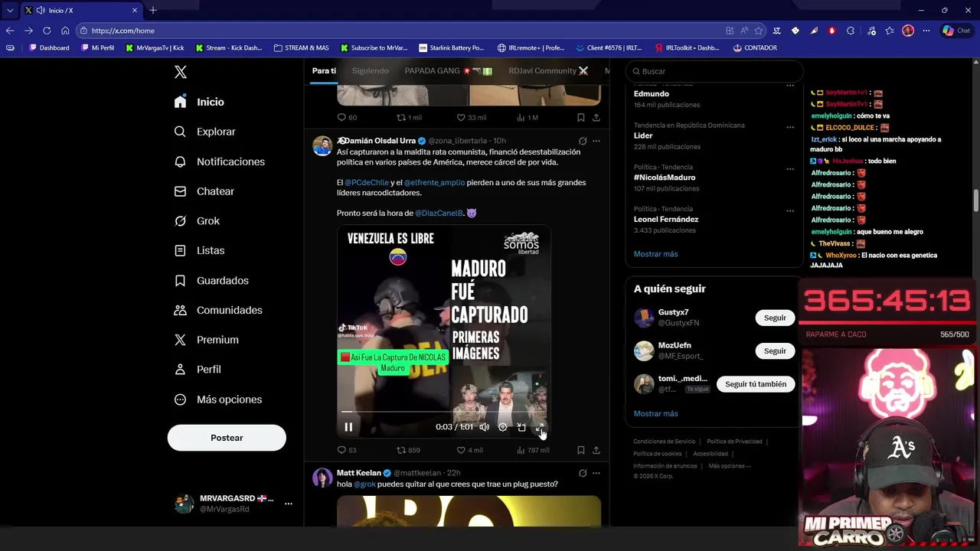Like the top post with 33 mil likes

point(471,117)
